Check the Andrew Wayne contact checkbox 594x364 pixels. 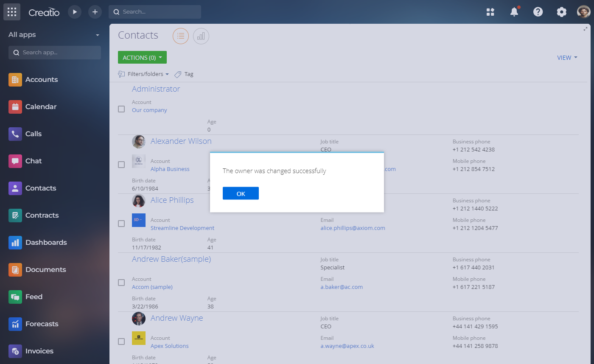point(121,342)
